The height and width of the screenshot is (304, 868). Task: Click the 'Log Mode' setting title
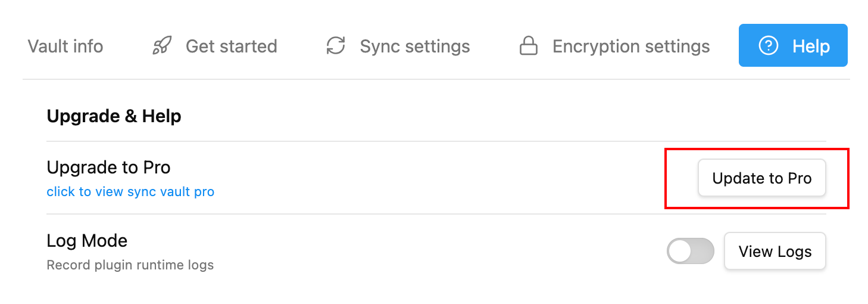coord(87,241)
